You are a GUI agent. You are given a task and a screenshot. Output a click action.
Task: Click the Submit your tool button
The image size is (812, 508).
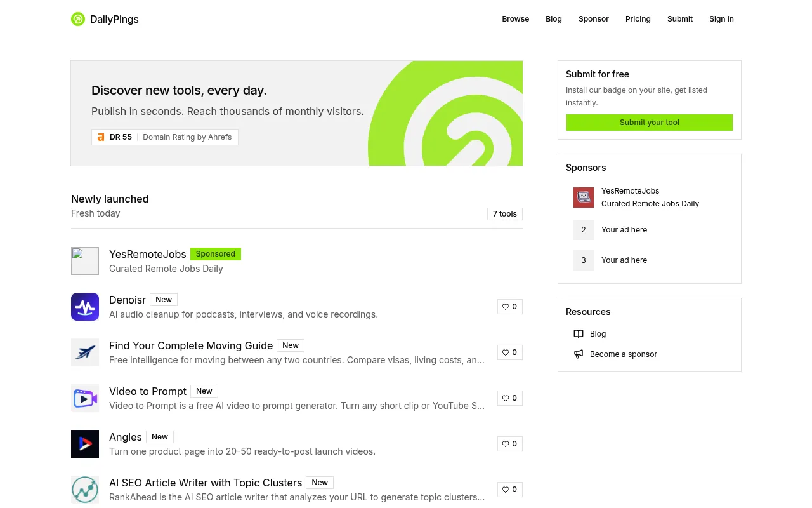(x=650, y=123)
